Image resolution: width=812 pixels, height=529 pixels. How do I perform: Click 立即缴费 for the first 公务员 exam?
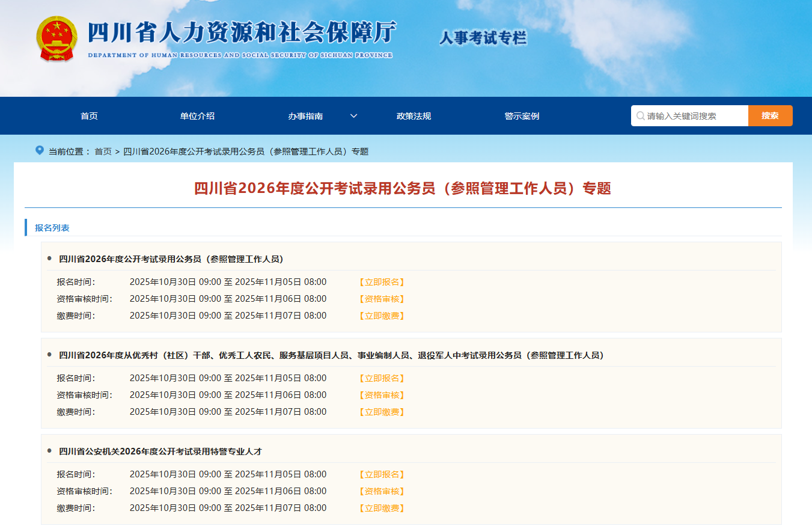tap(382, 316)
